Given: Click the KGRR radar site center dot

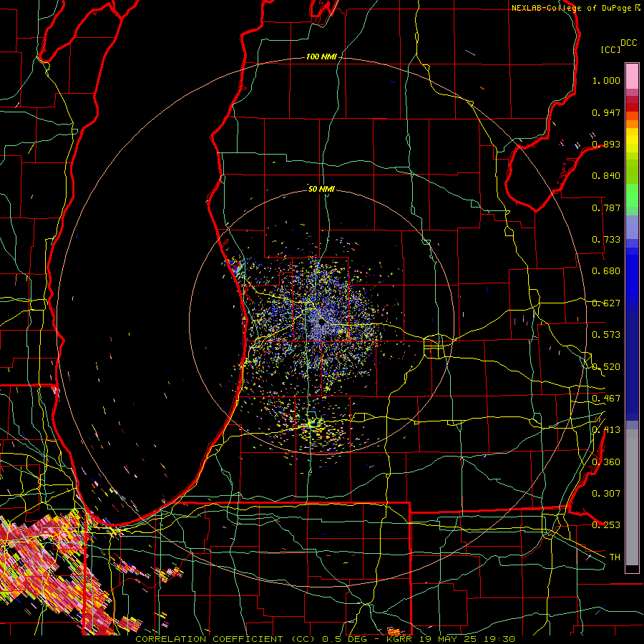Looking at the screenshot, I should pos(322,323).
